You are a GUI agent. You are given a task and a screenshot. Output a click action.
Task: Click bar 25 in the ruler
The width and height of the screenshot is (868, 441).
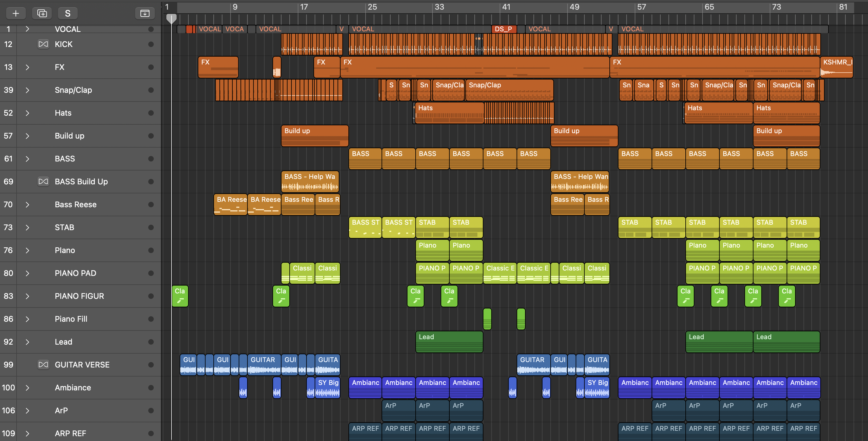point(372,7)
